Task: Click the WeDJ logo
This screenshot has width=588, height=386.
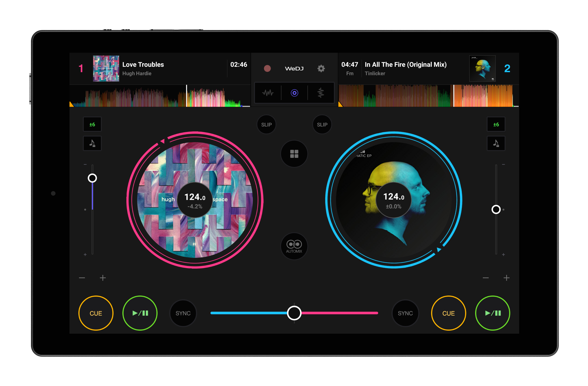Action: pos(294,68)
